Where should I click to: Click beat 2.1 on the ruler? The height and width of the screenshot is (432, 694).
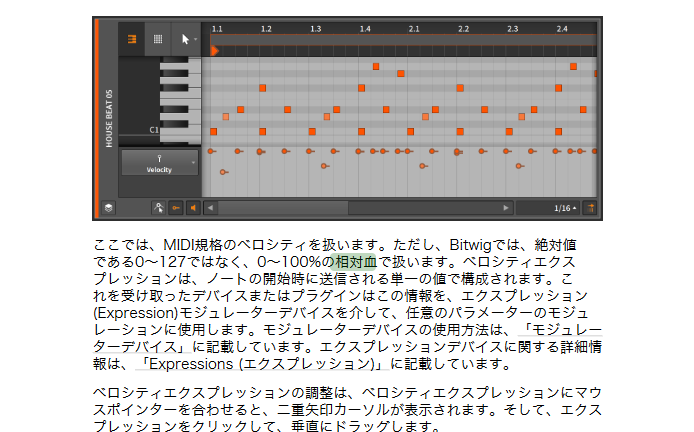[414, 29]
